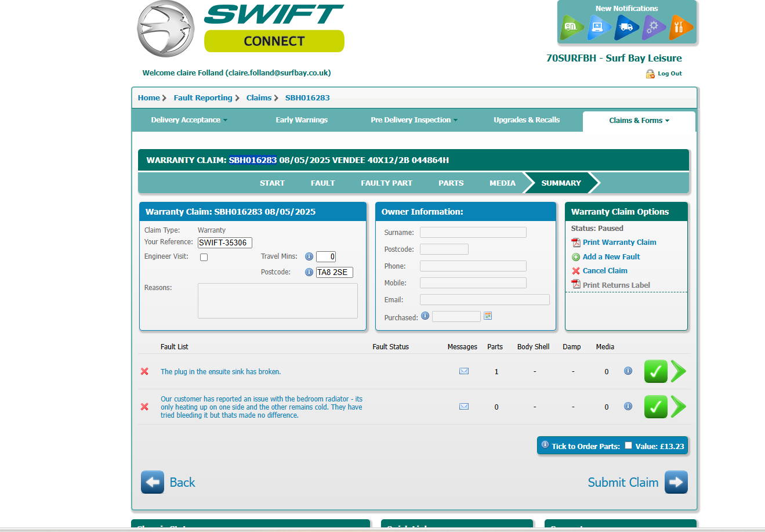This screenshot has width=765, height=532.
Task: Click the Print Warranty Claim link
Action: [x=619, y=243]
